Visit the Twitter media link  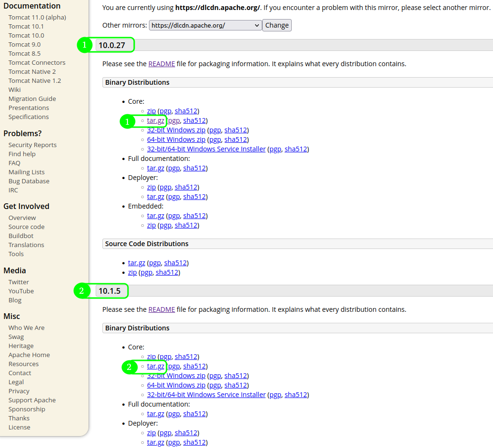[x=19, y=282]
